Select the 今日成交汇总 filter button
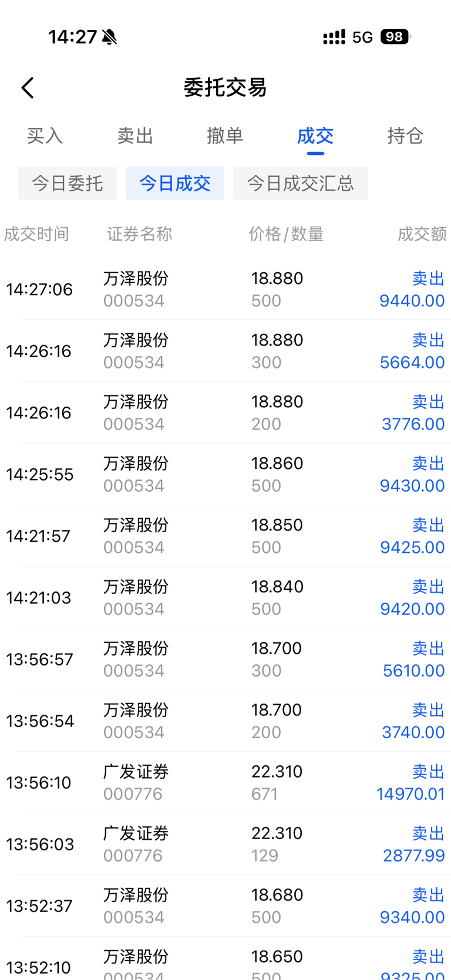The width and height of the screenshot is (451, 980). coord(301,183)
